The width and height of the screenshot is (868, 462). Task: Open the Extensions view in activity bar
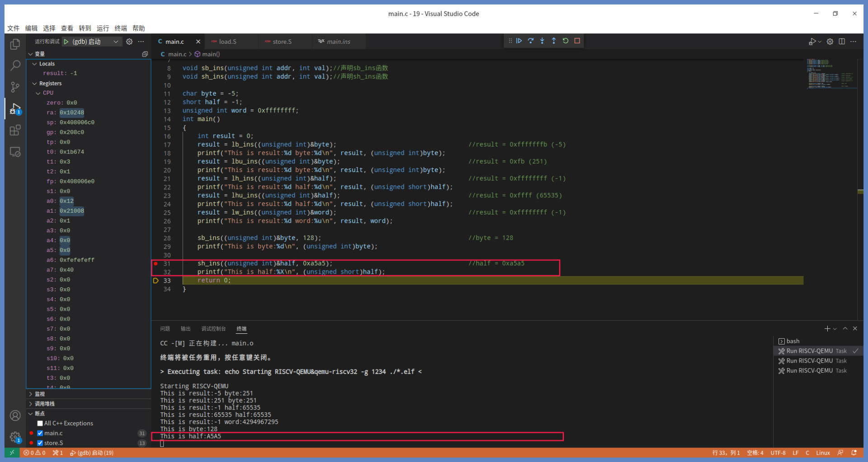tap(15, 131)
